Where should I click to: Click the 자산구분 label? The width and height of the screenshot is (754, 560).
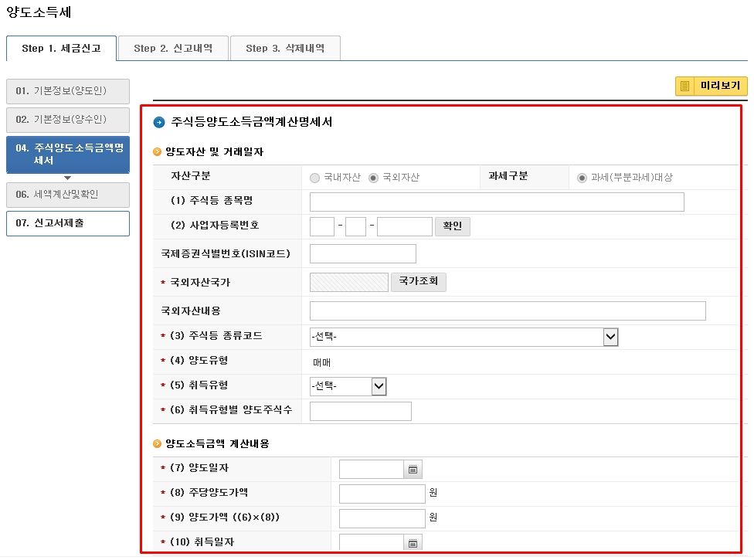pos(191,176)
